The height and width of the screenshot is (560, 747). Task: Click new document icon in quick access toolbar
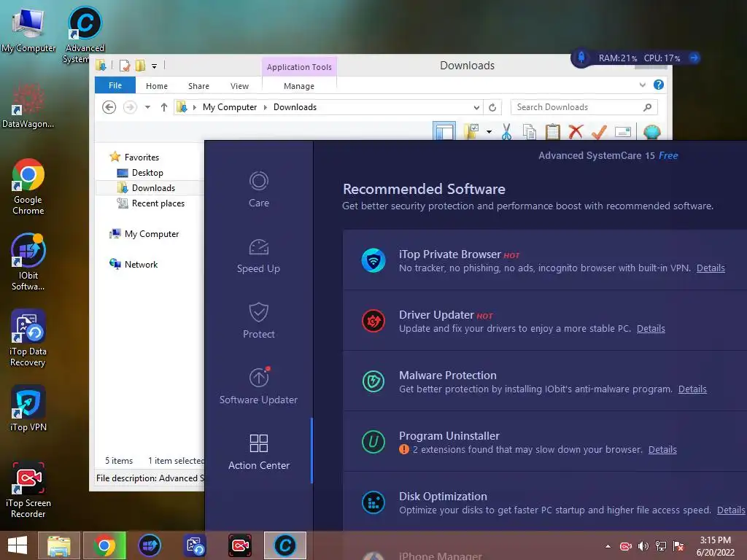(x=124, y=66)
